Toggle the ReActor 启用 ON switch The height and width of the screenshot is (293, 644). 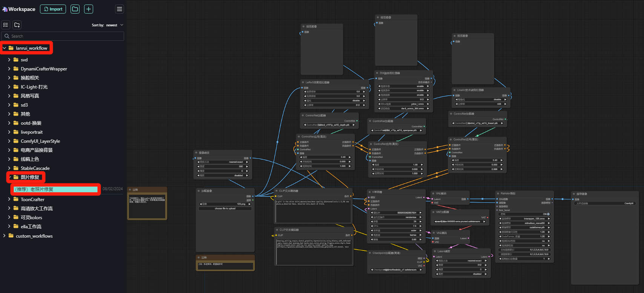click(548, 214)
